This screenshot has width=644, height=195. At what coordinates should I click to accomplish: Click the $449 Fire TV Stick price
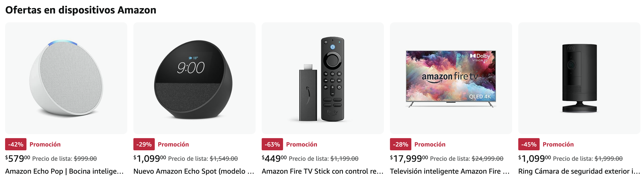[x=274, y=159]
